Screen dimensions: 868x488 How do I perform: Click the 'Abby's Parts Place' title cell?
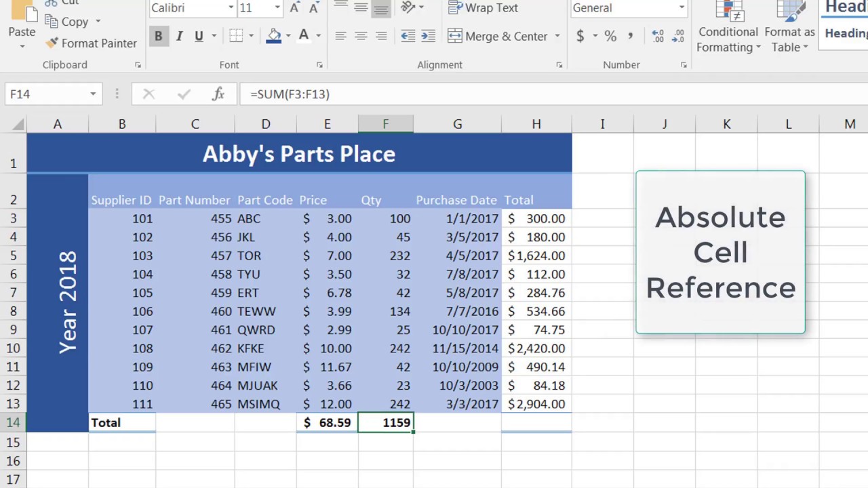coord(299,153)
